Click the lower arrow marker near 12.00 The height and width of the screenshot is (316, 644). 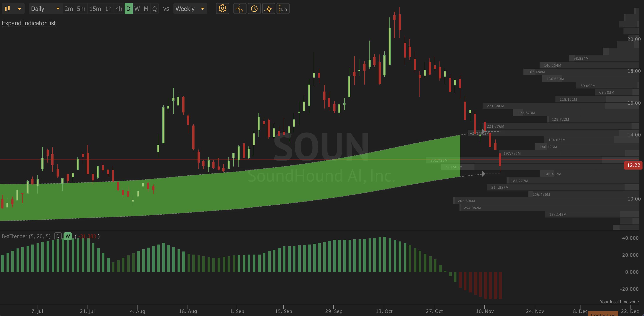[x=483, y=173]
